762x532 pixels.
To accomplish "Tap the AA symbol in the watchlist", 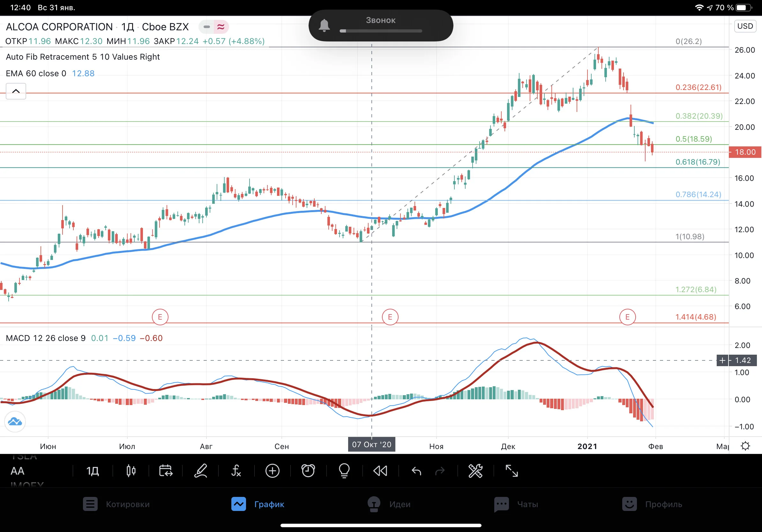I will click(x=18, y=471).
